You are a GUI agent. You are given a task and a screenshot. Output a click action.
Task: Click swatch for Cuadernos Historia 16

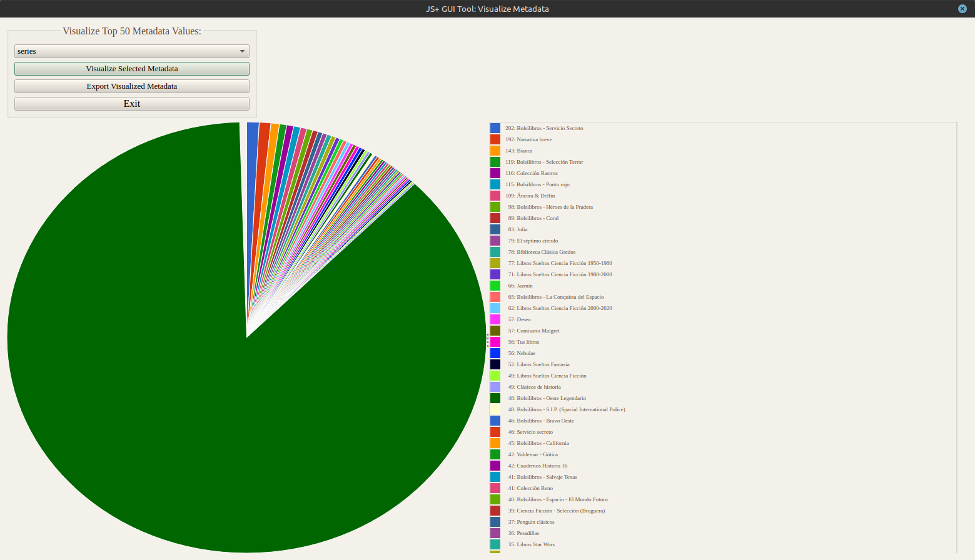point(495,466)
